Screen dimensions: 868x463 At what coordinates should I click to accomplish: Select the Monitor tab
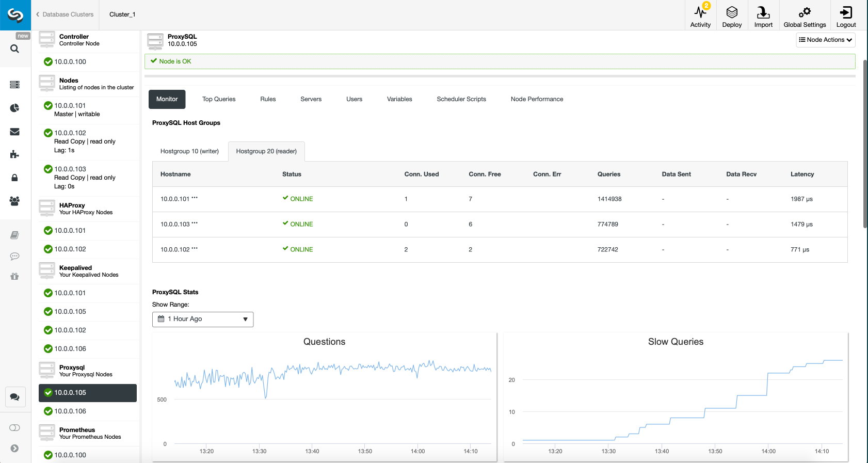tap(167, 99)
